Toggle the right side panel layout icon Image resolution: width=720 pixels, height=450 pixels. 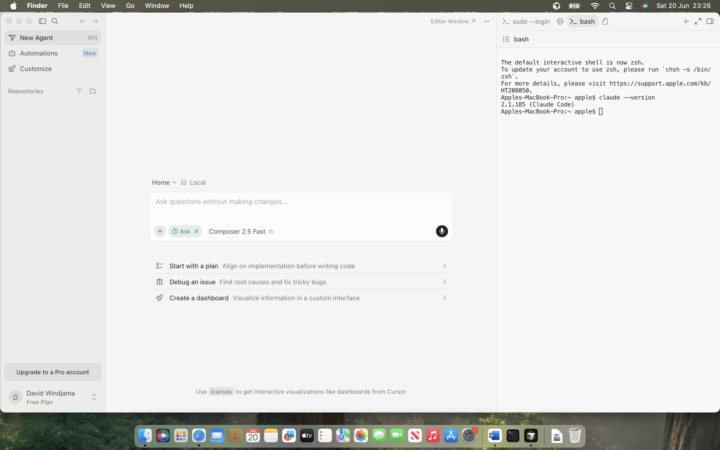pos(710,21)
